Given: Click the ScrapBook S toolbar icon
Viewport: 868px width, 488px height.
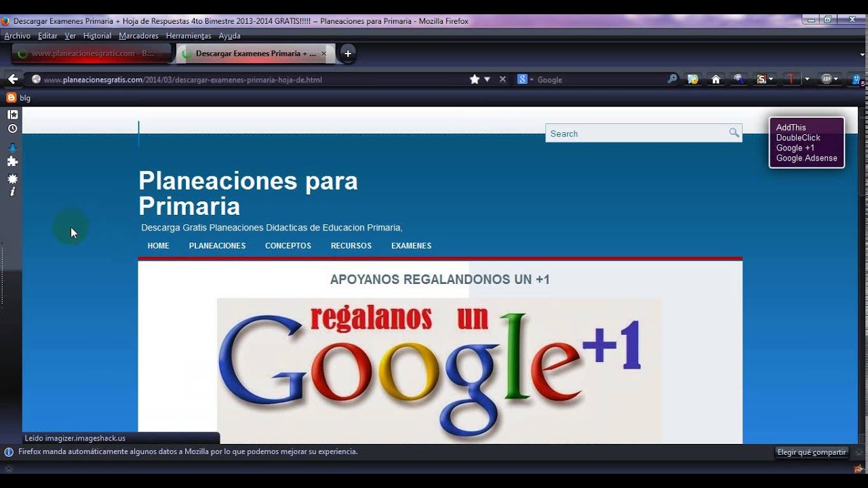Looking at the screenshot, I should click(x=762, y=79).
